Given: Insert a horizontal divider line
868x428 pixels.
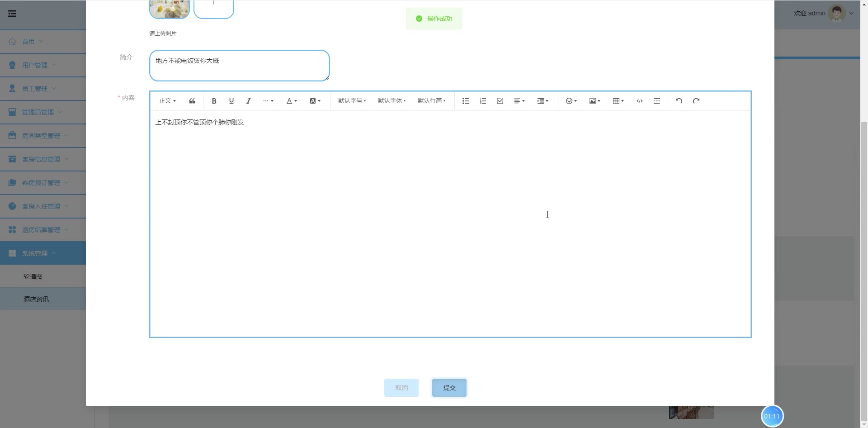Looking at the screenshot, I should tap(657, 101).
